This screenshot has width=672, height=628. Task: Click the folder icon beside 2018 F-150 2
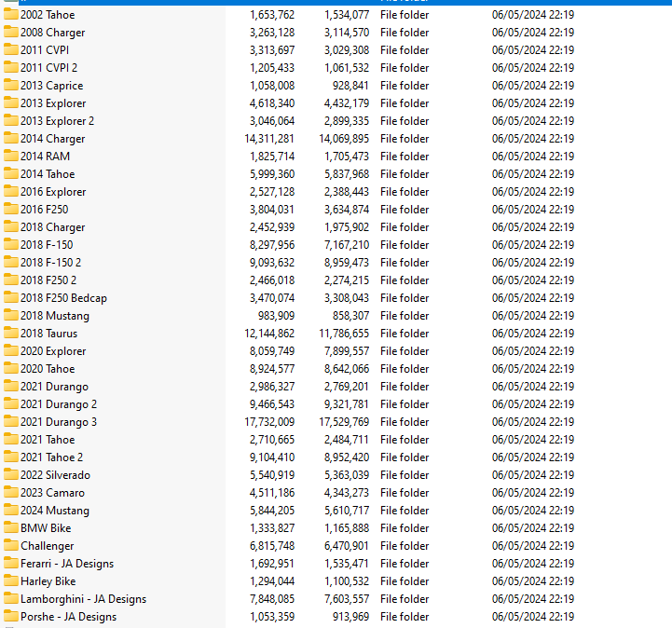pyautogui.click(x=10, y=262)
